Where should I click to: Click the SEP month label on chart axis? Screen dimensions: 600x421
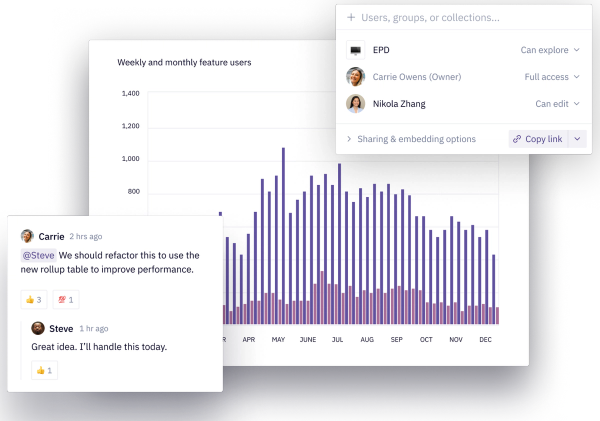pyautogui.click(x=396, y=339)
